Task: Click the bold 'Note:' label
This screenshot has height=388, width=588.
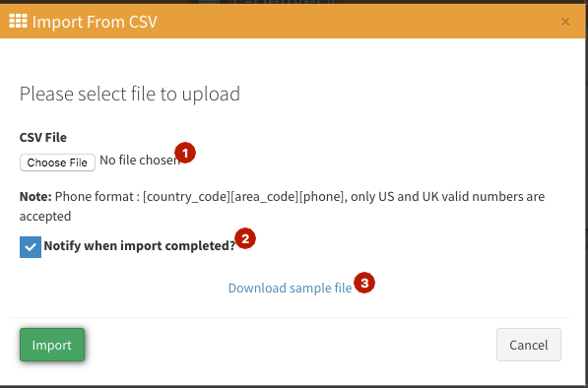Action: tap(35, 196)
